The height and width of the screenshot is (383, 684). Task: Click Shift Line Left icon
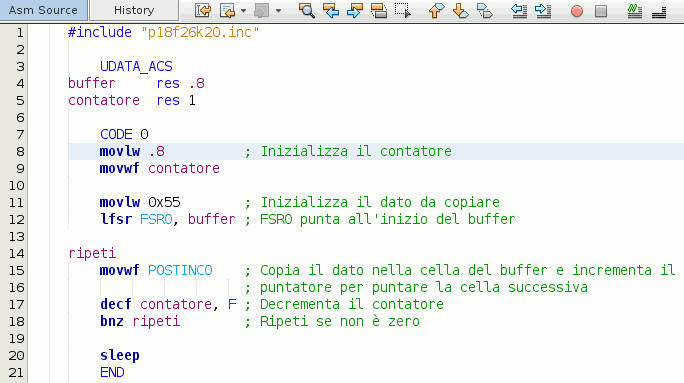pyautogui.click(x=519, y=10)
